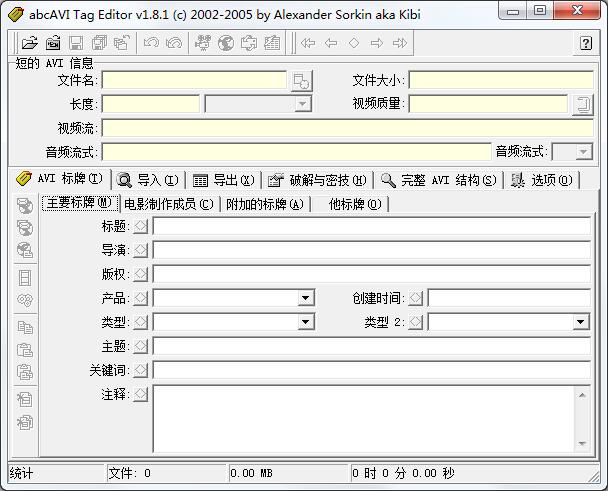Click into the 标题 text field

click(x=371, y=226)
